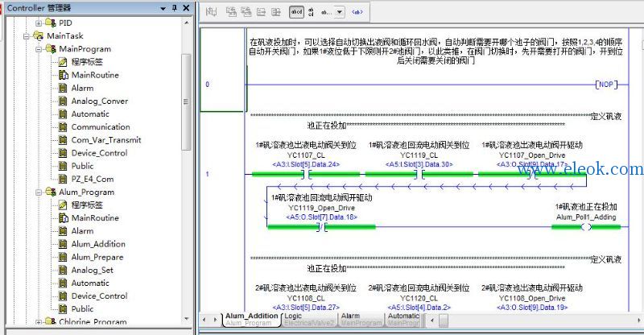This screenshot has width=644, height=335.
Task: Select 程序标签 under MainProgram
Action: 87,62
